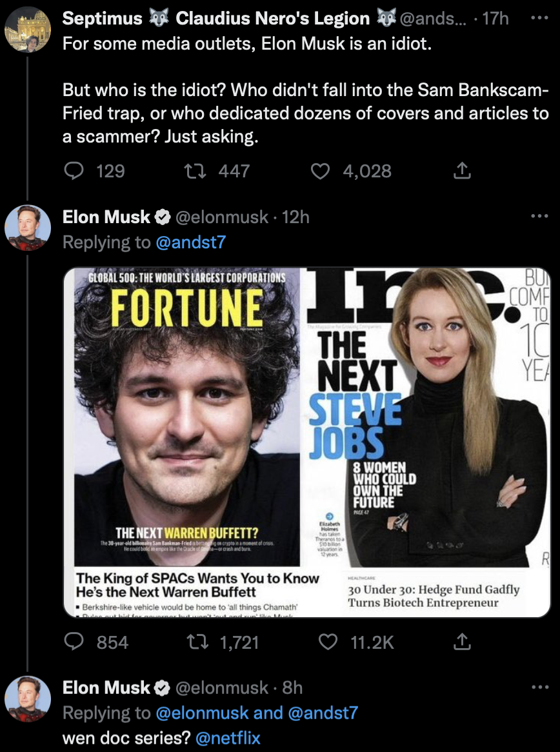Click Elon Musk's name on 12h tweet

[x=106, y=217]
